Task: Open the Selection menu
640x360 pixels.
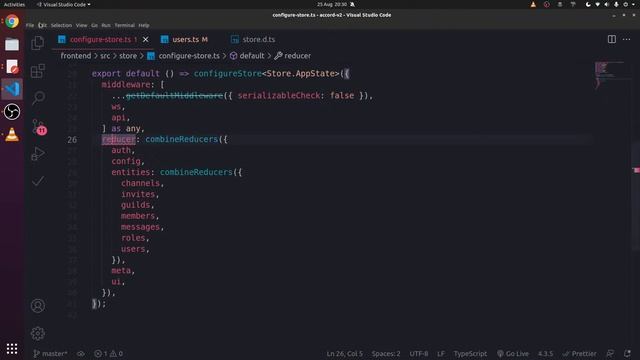Action: (x=61, y=25)
